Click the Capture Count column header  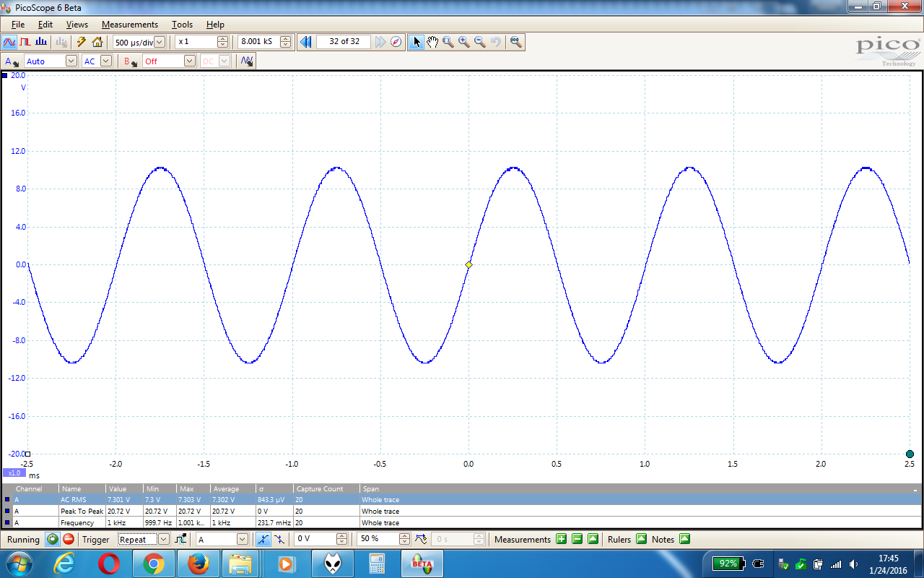click(x=327, y=489)
